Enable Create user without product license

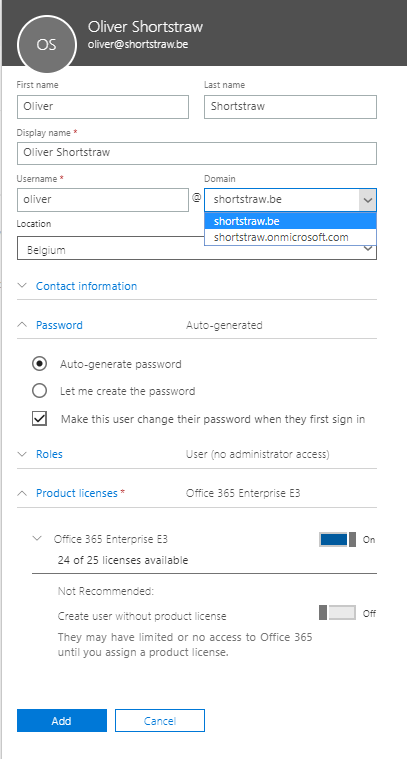(338, 613)
